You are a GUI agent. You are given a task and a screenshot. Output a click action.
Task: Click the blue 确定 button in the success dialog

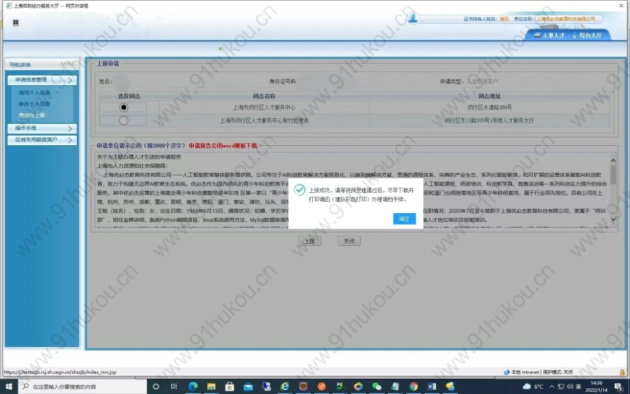click(x=404, y=218)
